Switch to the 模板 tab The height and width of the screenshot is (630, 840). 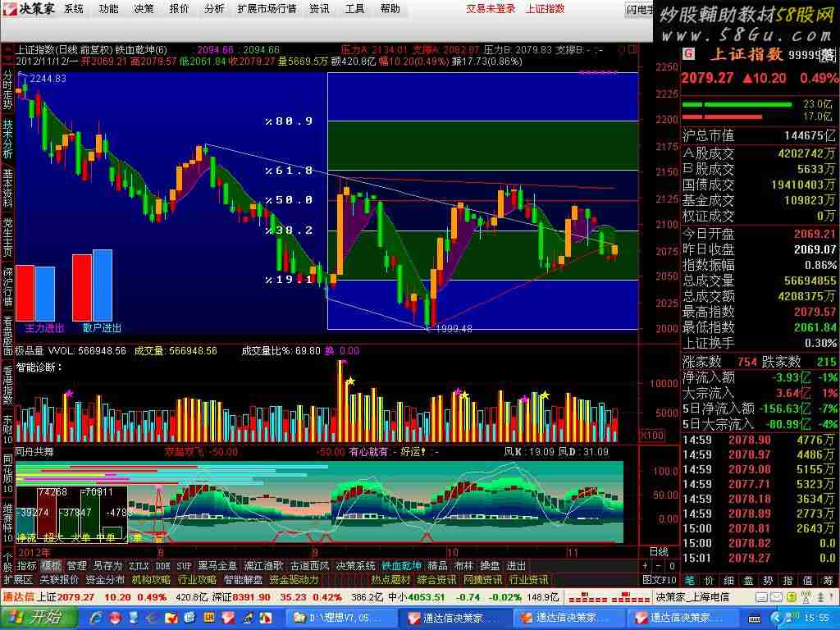click(x=52, y=566)
